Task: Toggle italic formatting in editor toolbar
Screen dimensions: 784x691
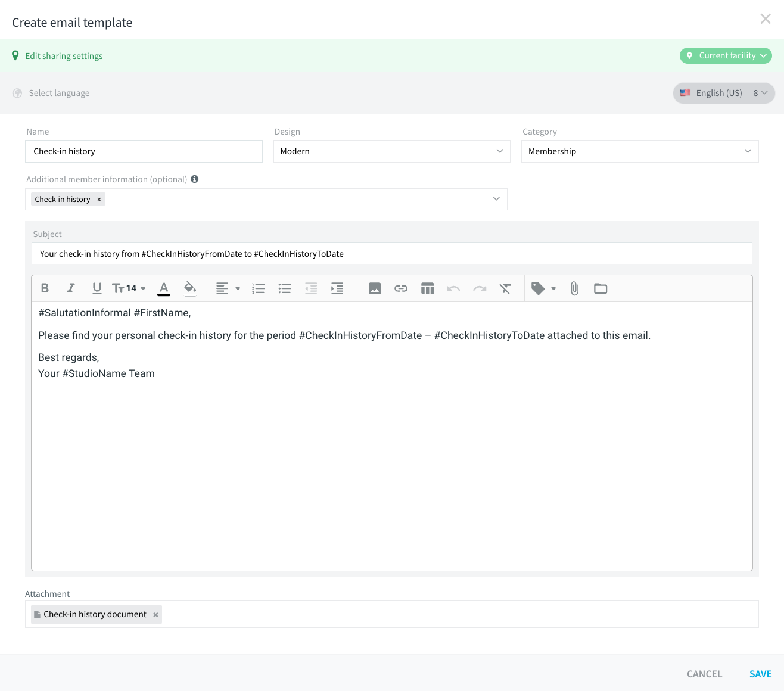Action: pos(71,288)
